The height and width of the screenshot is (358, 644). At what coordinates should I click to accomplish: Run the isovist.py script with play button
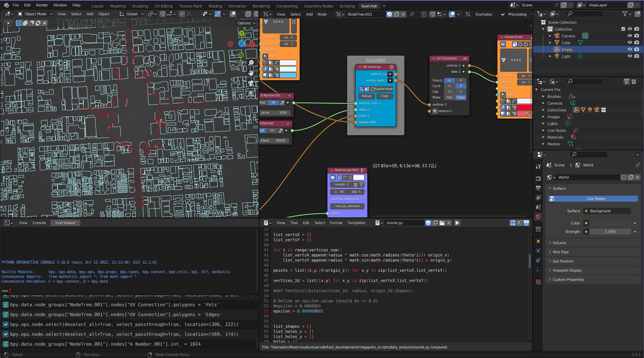[457, 223]
